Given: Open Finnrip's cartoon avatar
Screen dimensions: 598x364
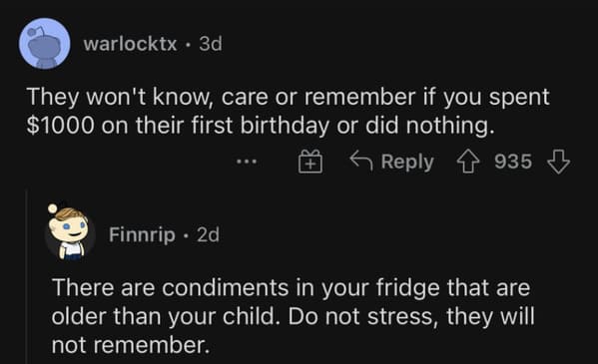Looking at the screenshot, I should pos(69,232).
